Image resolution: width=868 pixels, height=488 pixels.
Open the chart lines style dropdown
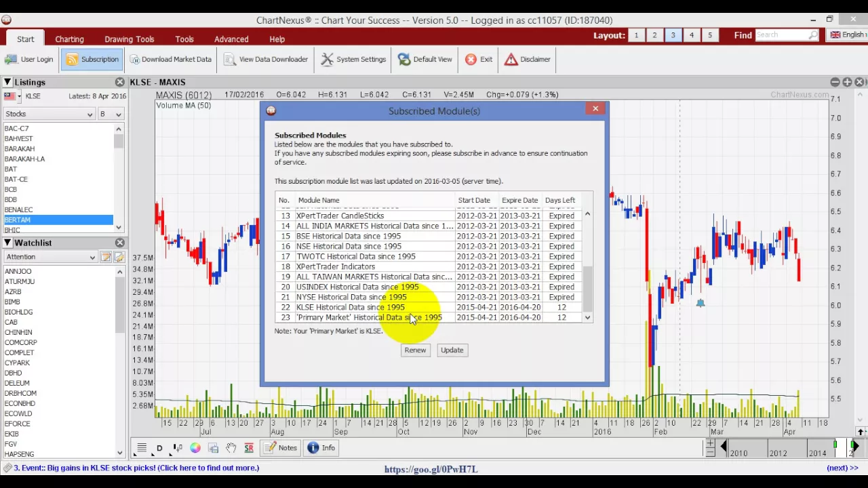(x=142, y=448)
